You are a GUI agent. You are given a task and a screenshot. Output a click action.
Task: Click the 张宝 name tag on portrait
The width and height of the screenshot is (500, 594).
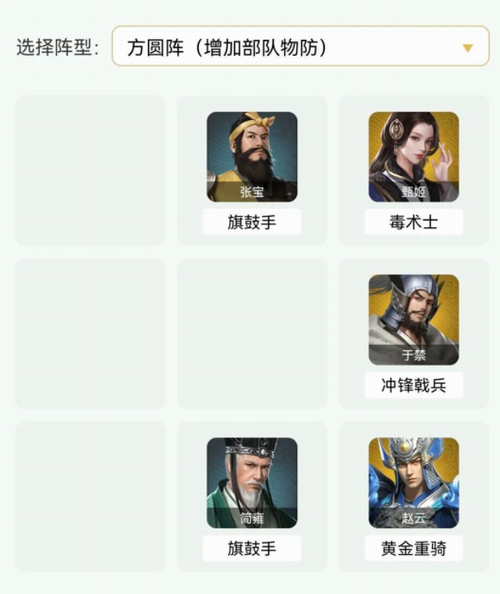tap(252, 192)
